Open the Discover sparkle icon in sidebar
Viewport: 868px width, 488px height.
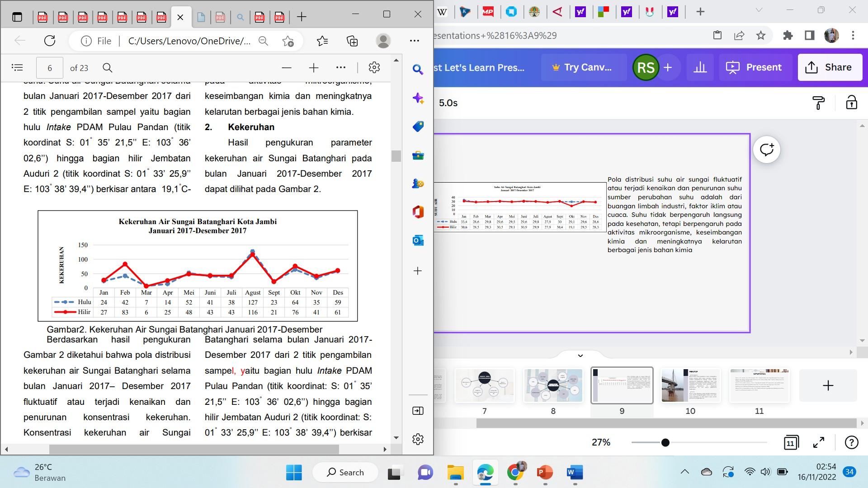click(x=418, y=99)
